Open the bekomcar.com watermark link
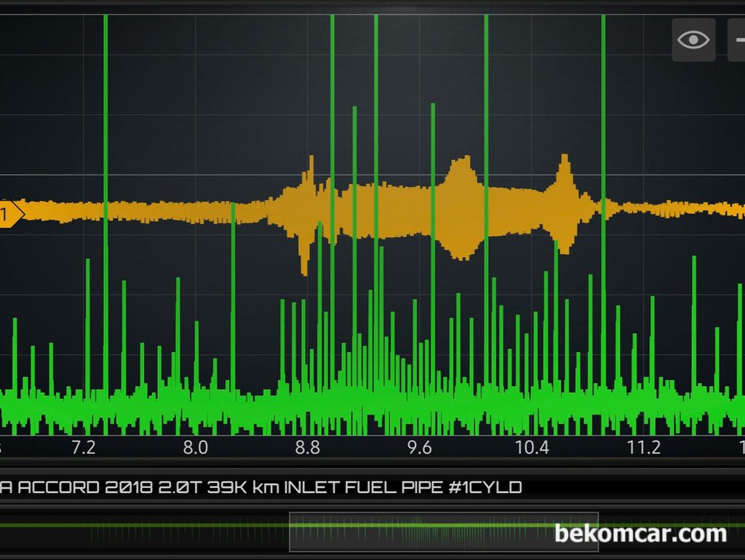Screen dimensions: 745x560 point(640,533)
